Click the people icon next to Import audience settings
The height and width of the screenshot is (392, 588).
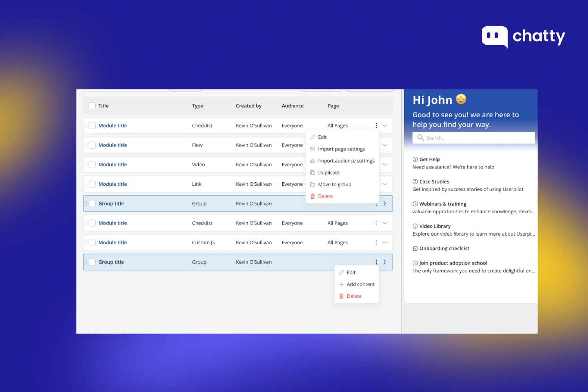312,161
